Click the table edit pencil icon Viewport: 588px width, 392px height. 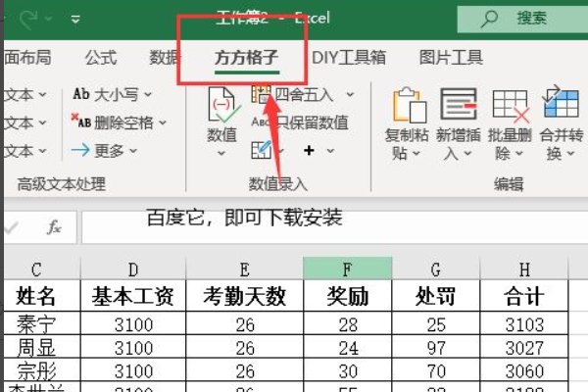pos(261,150)
